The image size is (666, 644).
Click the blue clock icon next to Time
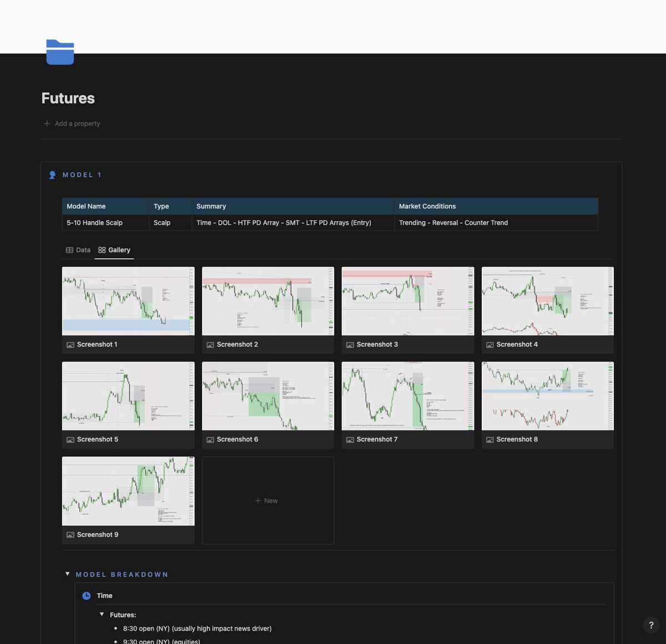point(87,596)
